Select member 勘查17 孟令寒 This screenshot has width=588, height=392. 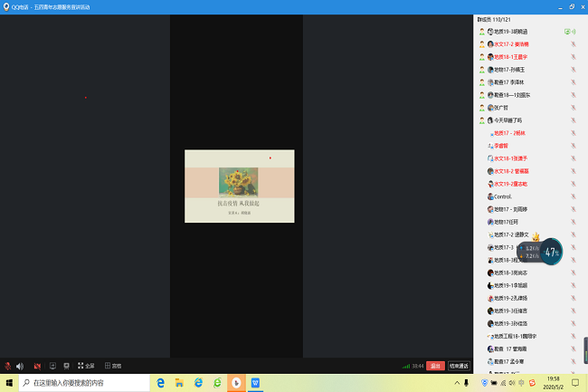530,361
